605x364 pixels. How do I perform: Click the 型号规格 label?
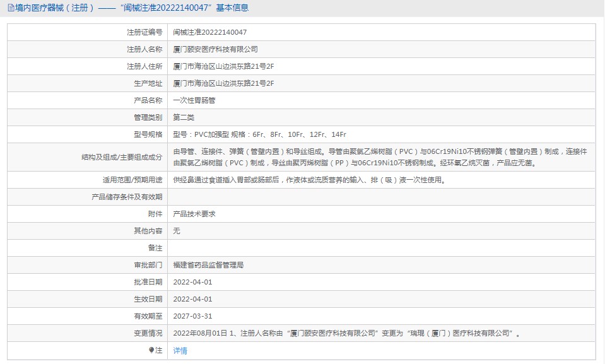point(148,134)
